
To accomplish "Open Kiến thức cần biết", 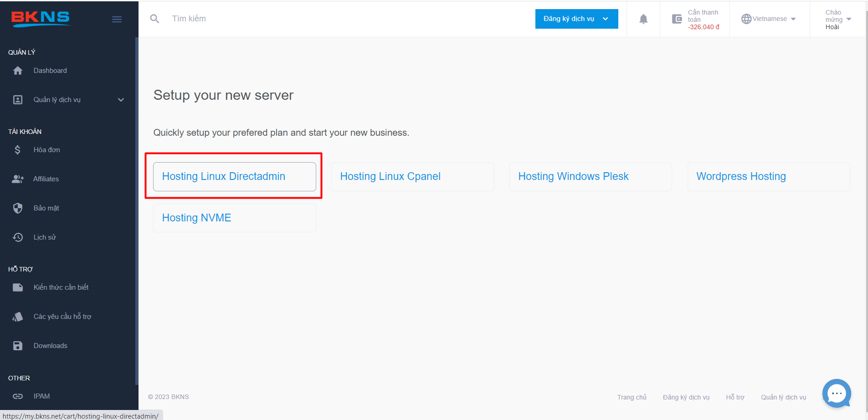I will (x=61, y=287).
